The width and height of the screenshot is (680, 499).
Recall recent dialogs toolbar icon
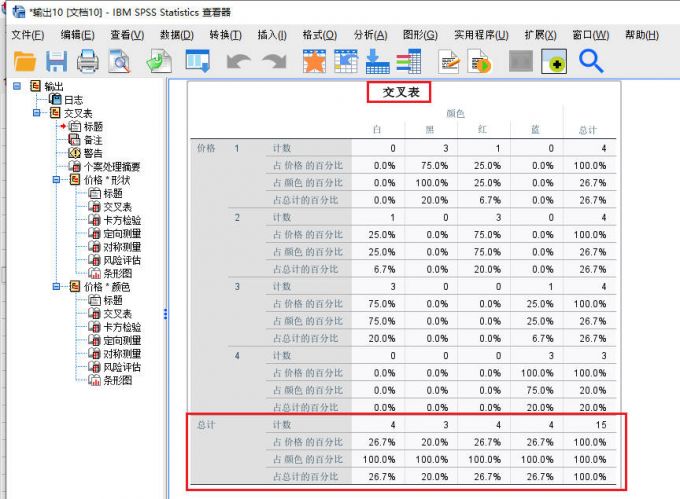point(198,61)
